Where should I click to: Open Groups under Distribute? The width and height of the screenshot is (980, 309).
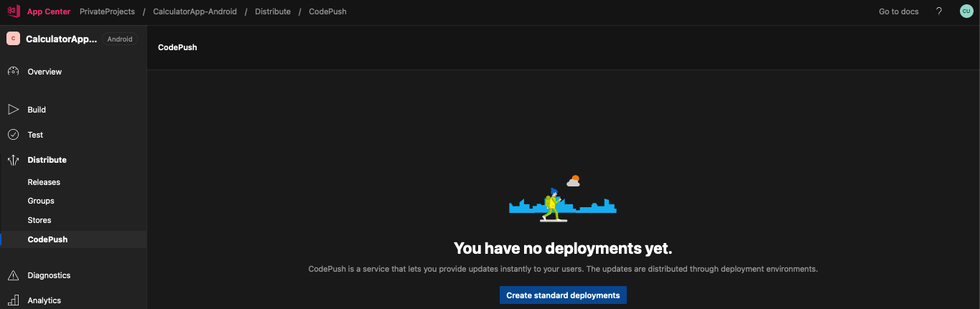pyautogui.click(x=41, y=201)
